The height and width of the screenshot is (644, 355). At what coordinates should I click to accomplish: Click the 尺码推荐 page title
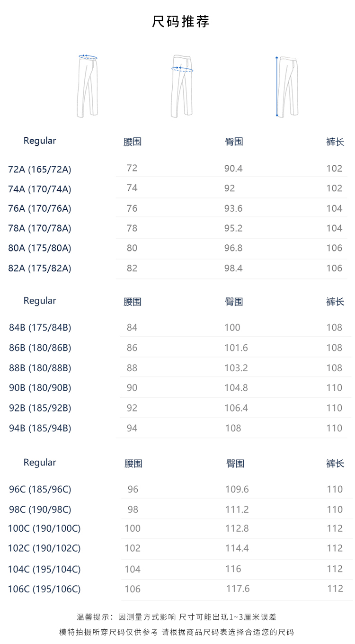point(180,21)
